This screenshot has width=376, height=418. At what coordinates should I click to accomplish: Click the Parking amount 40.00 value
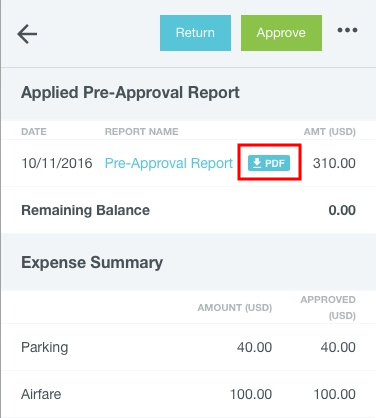[254, 347]
